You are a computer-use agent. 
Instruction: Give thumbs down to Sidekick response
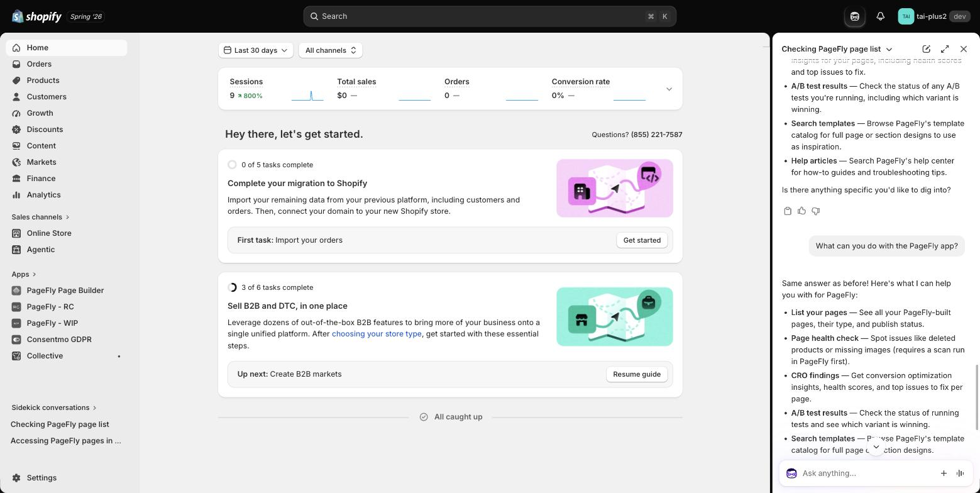point(815,211)
